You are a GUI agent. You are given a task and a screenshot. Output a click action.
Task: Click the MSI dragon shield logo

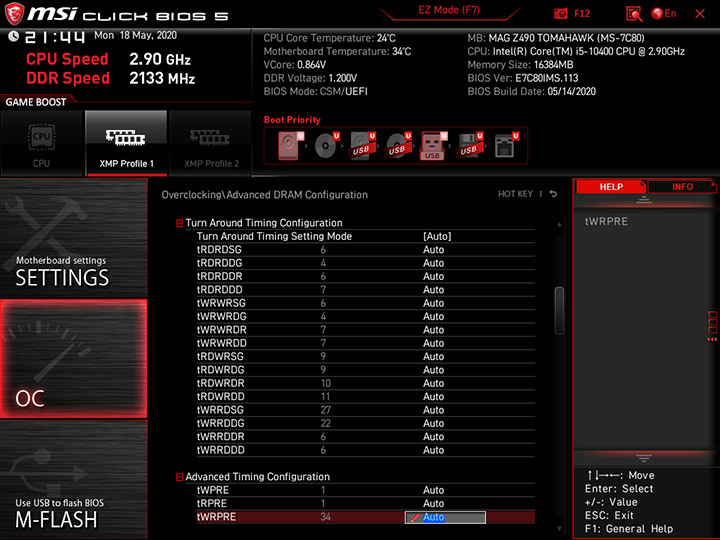(x=14, y=14)
